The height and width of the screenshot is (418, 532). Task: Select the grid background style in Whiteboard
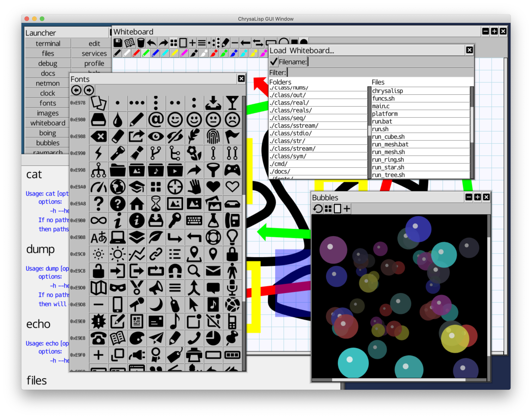[174, 43]
